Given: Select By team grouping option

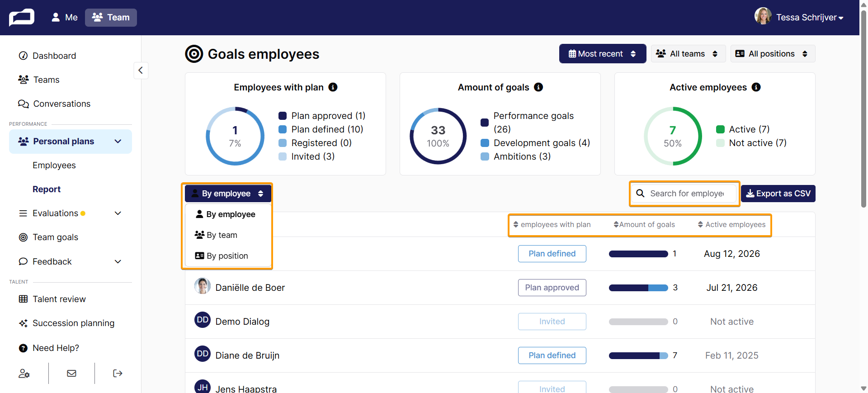Looking at the screenshot, I should click(228, 235).
